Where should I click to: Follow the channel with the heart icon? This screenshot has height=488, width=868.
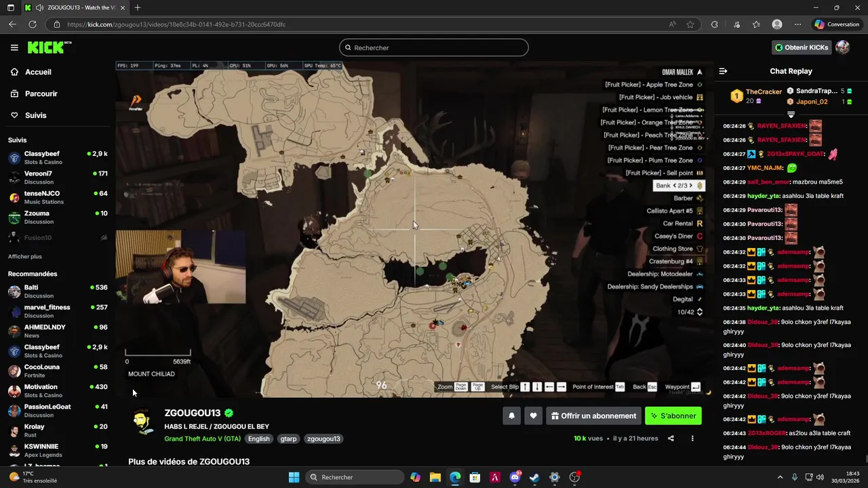pos(534,415)
